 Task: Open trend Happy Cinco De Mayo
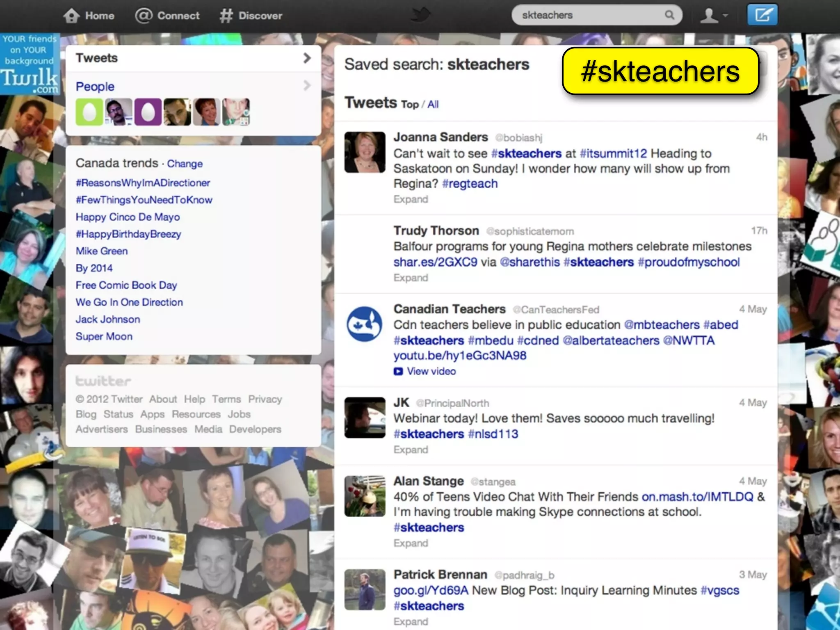pyautogui.click(x=128, y=217)
